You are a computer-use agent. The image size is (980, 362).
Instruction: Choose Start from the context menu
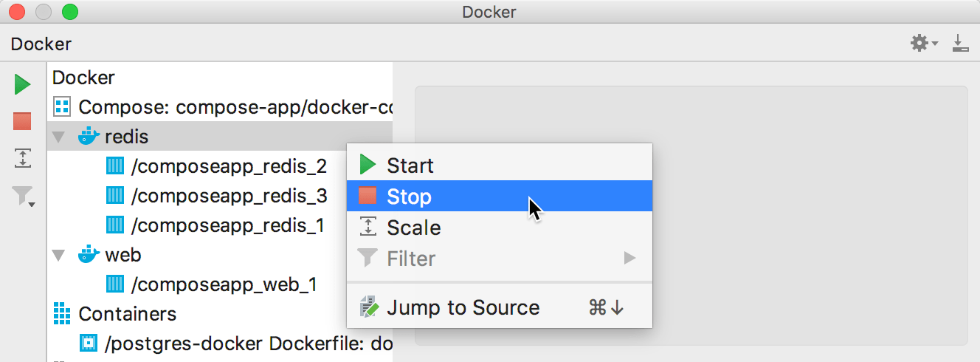click(x=410, y=165)
